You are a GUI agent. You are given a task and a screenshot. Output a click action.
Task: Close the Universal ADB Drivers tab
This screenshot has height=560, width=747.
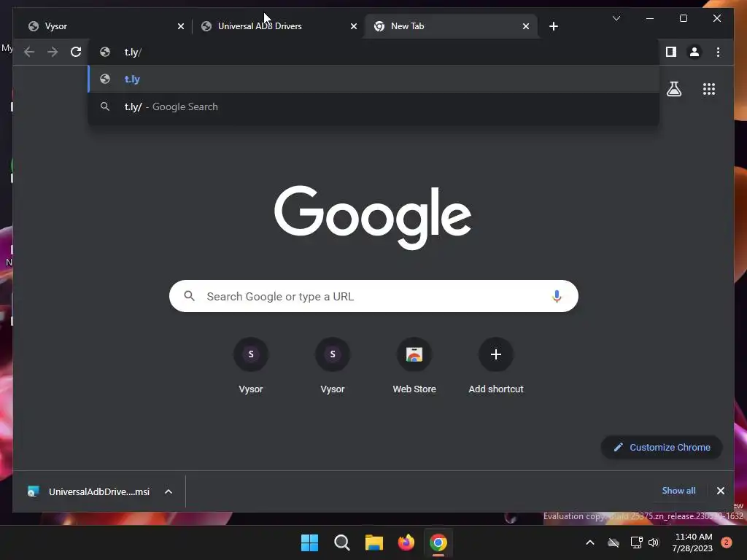click(354, 26)
